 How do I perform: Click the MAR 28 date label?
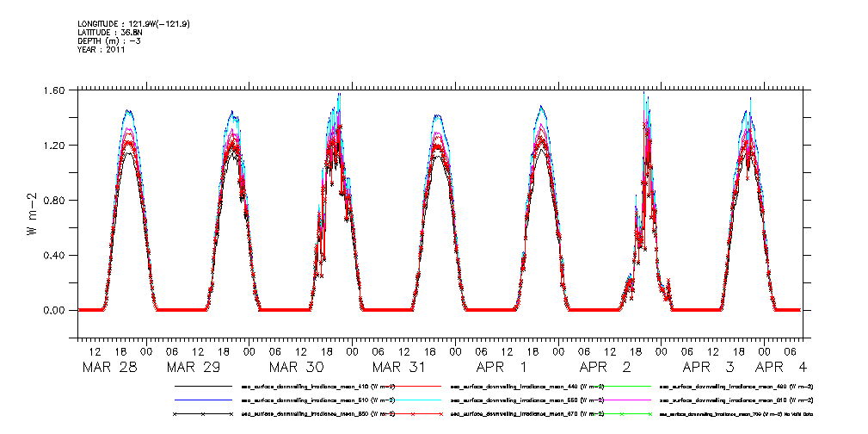pos(108,368)
